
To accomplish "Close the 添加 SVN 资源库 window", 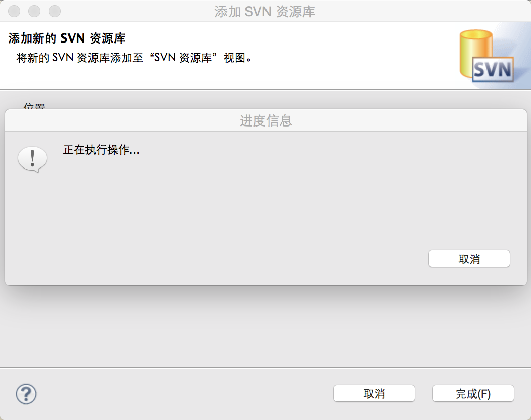I will point(14,11).
